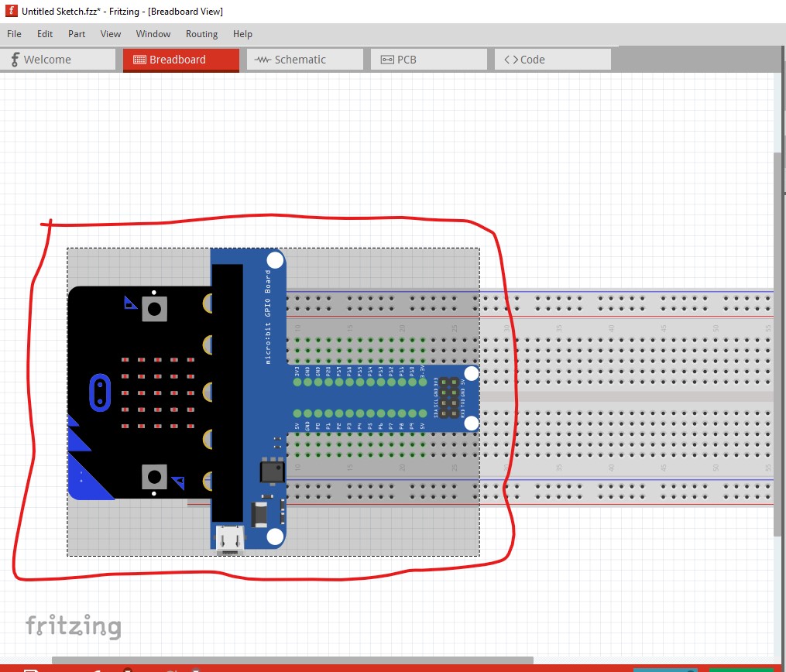Click the Fritzing app icon in title bar

(x=11, y=11)
